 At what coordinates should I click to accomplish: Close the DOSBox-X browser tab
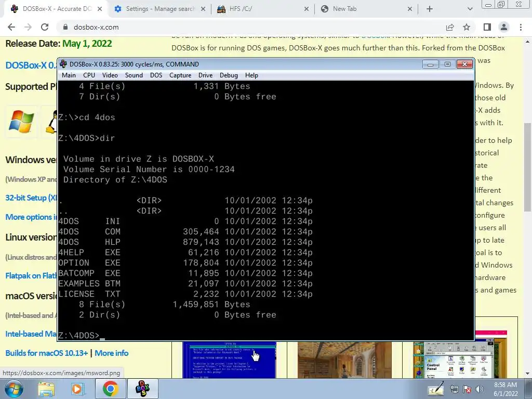(x=100, y=9)
